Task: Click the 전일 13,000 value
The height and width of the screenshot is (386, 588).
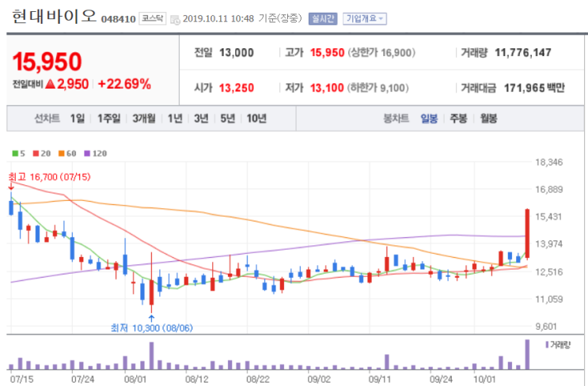Action: 237,53
